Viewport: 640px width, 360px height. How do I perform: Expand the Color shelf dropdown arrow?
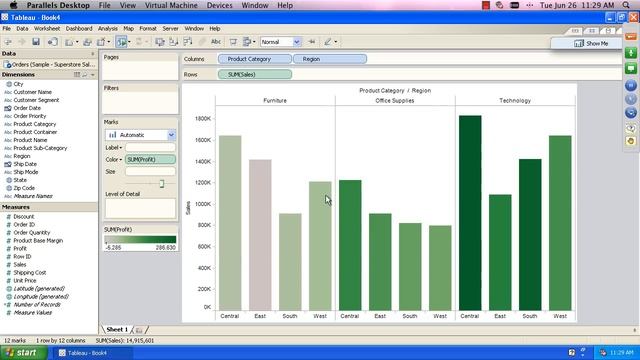(120, 160)
